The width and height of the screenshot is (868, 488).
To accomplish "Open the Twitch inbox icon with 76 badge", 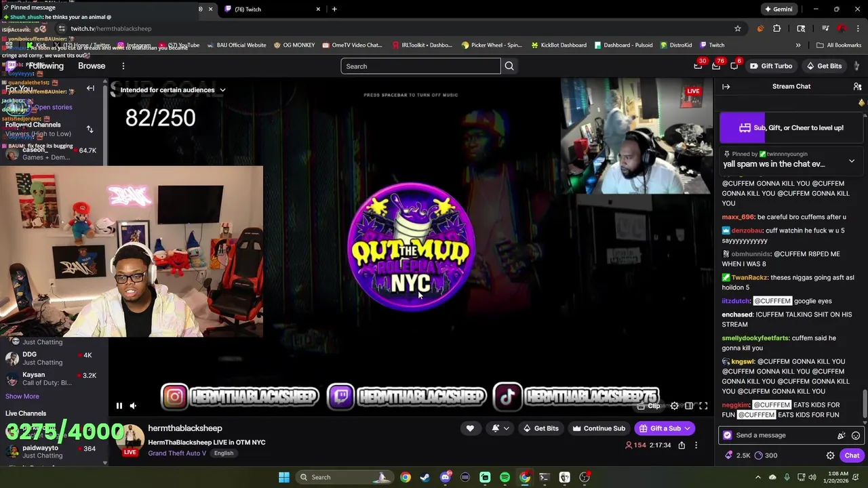I will (x=717, y=66).
